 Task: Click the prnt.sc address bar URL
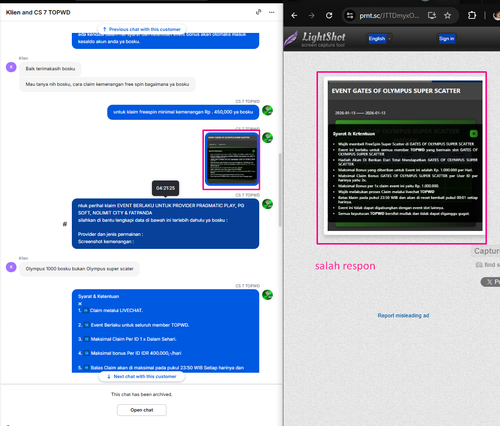pos(389,16)
